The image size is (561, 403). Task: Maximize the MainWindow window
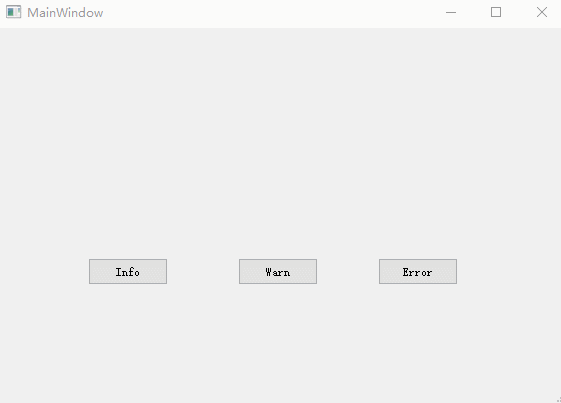496,13
